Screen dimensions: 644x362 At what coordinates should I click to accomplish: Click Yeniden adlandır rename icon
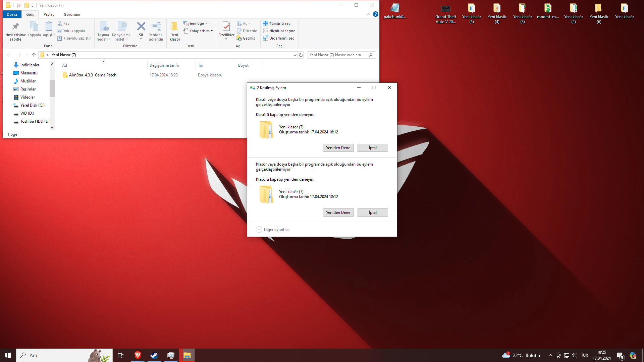[x=156, y=31]
